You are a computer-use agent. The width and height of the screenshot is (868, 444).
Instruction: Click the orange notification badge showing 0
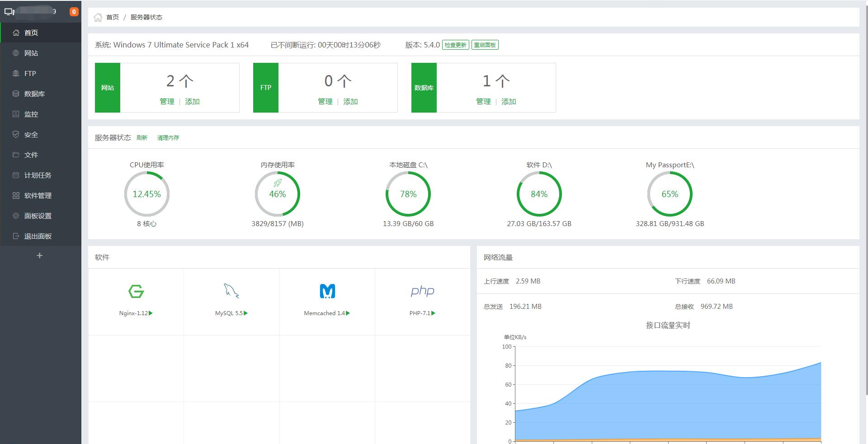(x=74, y=12)
